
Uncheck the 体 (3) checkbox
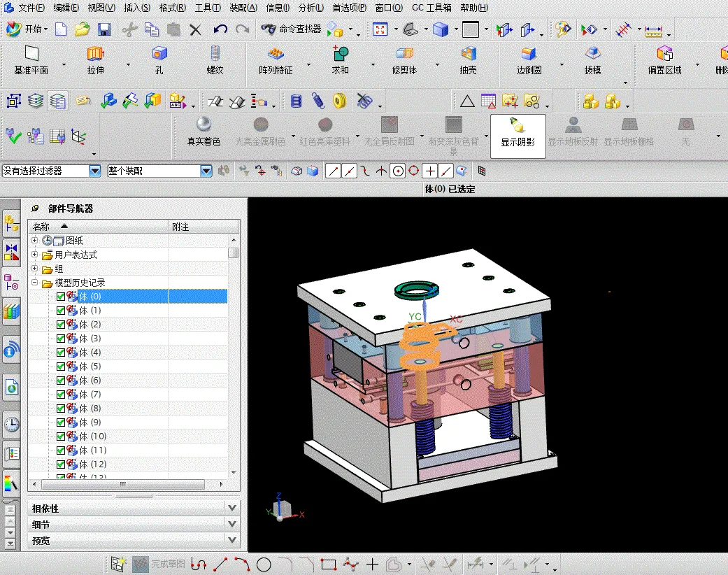pos(61,339)
